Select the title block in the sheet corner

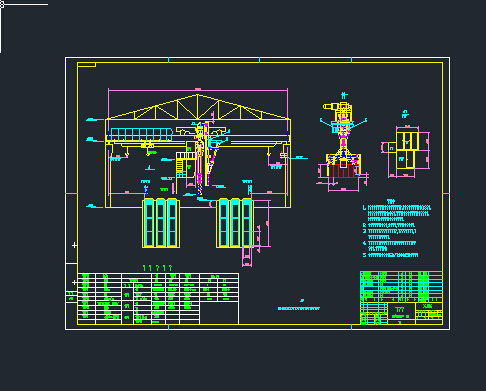tap(401, 298)
